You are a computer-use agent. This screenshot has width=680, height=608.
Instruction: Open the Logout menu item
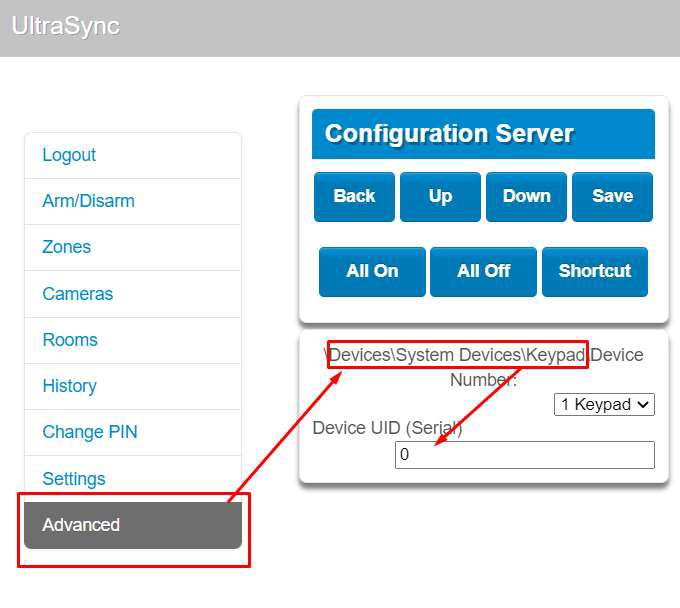133,155
